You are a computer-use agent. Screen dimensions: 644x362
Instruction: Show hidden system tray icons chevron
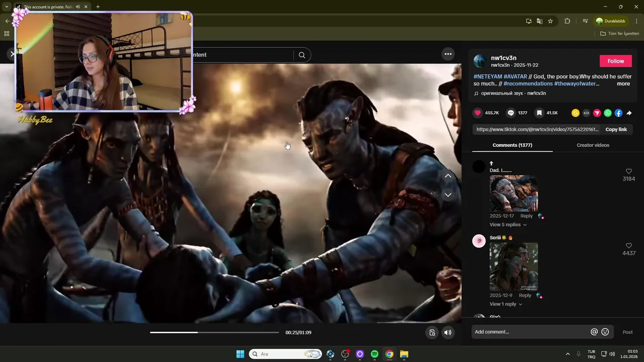click(x=568, y=354)
